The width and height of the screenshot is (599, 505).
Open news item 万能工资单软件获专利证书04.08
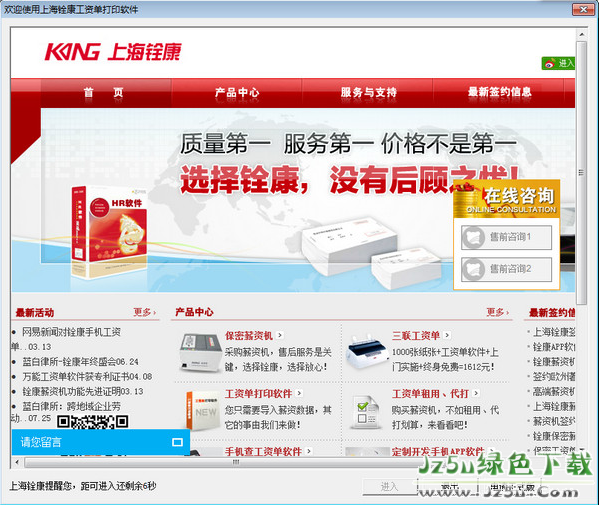[87, 377]
